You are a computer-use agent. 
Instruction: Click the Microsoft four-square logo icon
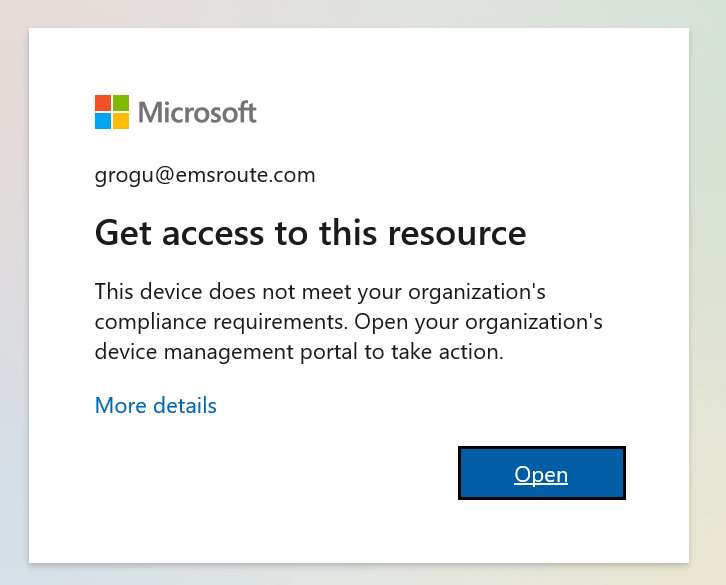[112, 112]
